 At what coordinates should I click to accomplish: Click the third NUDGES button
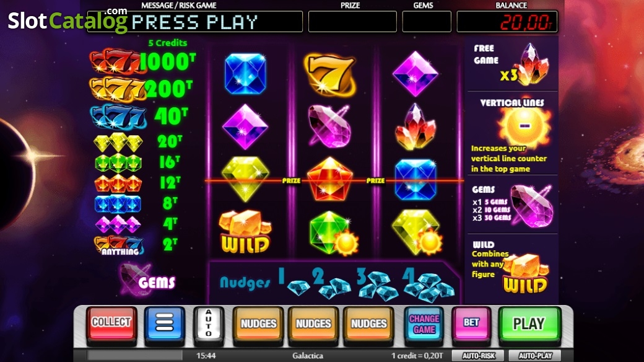(x=368, y=324)
